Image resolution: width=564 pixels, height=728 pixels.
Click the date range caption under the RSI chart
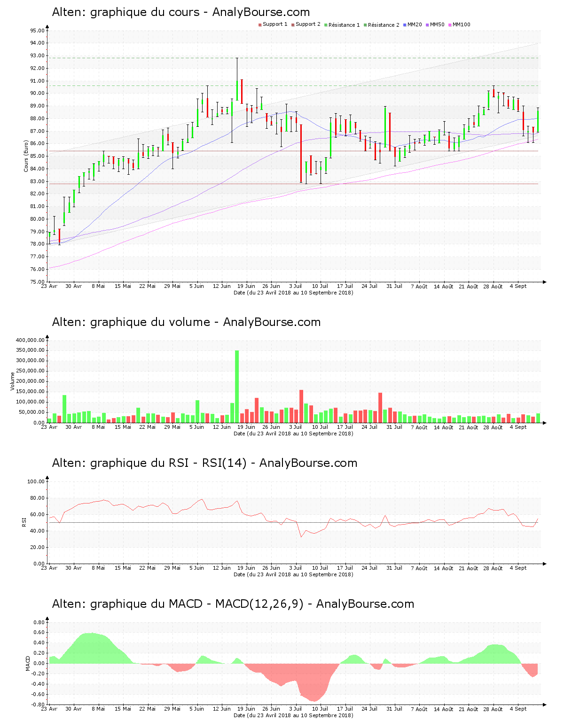293,574
